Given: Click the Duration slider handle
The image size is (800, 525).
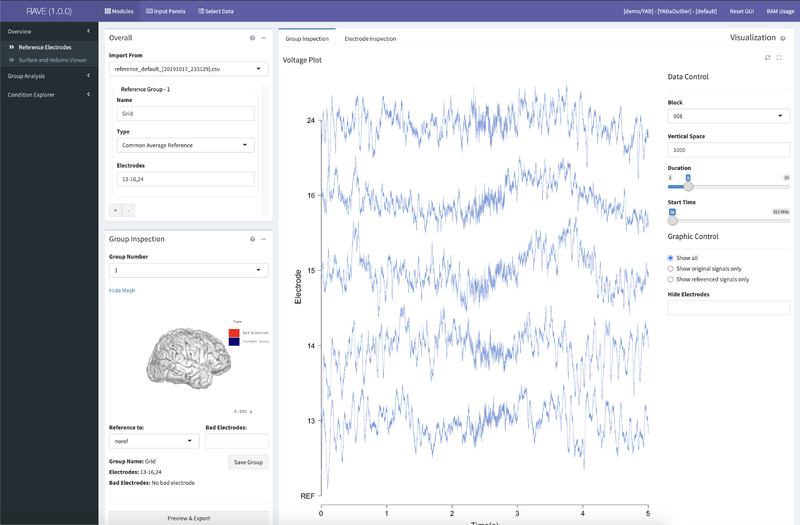Looking at the screenshot, I should (x=688, y=185).
